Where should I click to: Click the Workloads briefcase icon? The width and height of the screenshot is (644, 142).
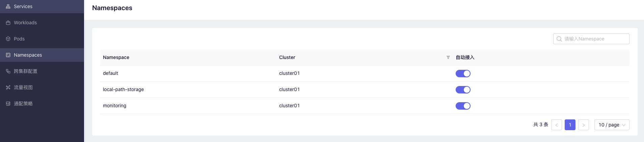point(8,23)
